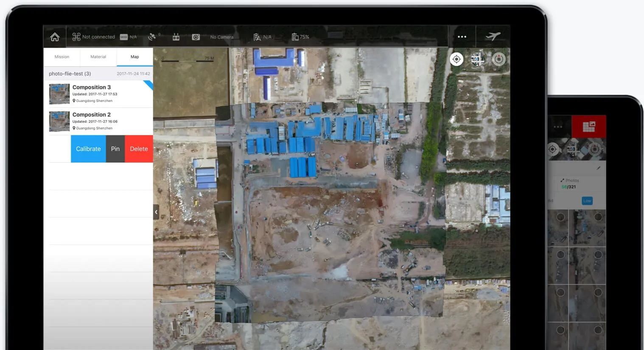Click the camera icon in status bar
The width and height of the screenshot is (644, 350).
tap(196, 37)
